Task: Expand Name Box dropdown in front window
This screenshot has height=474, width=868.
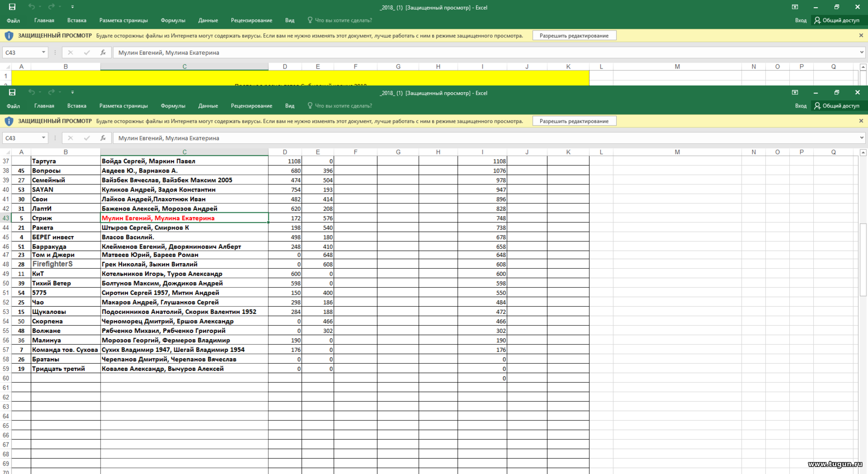Action: 43,138
